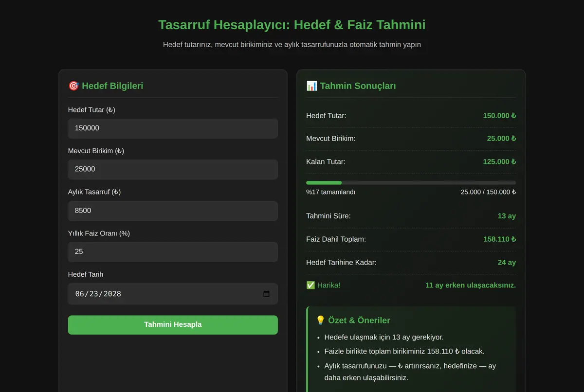This screenshot has width=584, height=392.
Task: Click the green checkmark icon next to Harika!
Action: [x=310, y=285]
